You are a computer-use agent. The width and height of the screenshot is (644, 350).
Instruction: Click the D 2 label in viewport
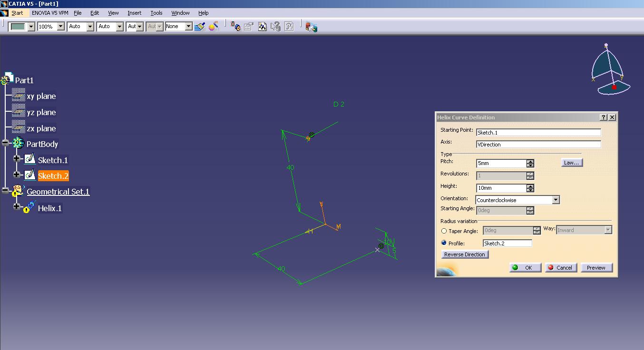339,104
